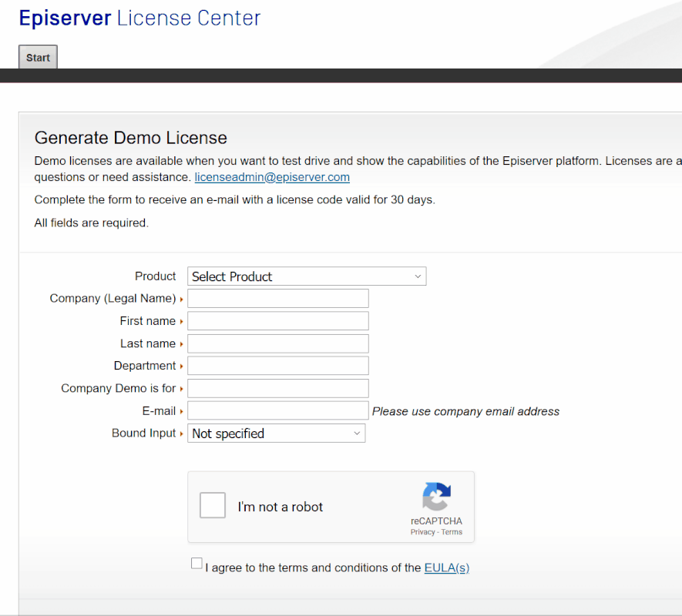Open the Start tab

(38, 57)
